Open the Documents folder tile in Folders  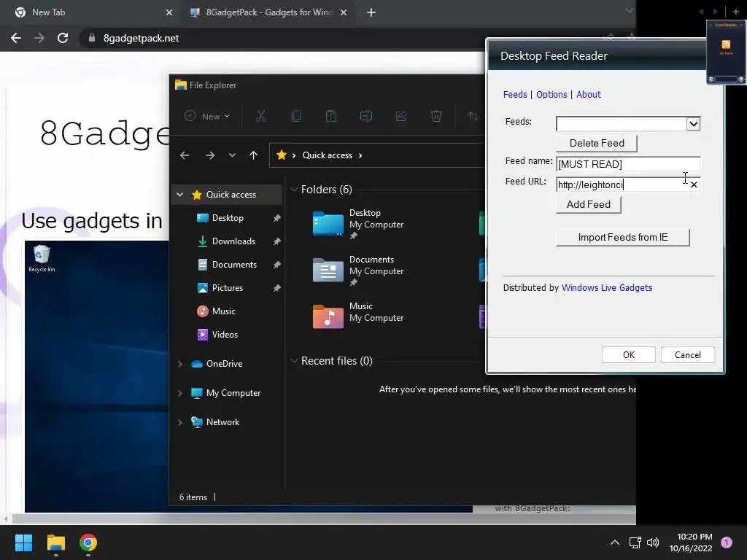coord(358,271)
